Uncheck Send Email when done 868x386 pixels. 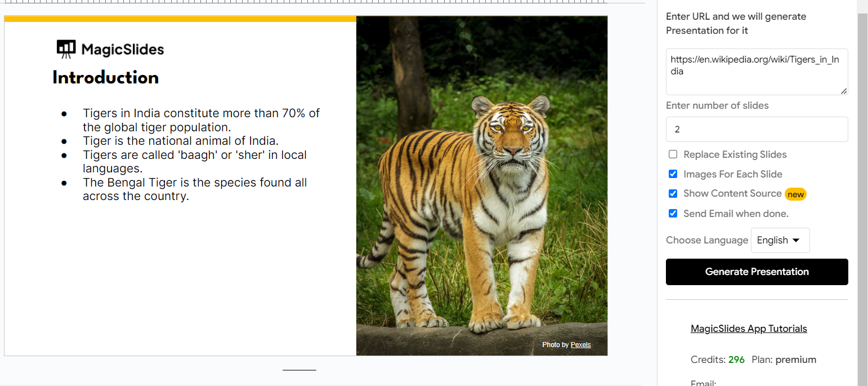pyautogui.click(x=673, y=214)
